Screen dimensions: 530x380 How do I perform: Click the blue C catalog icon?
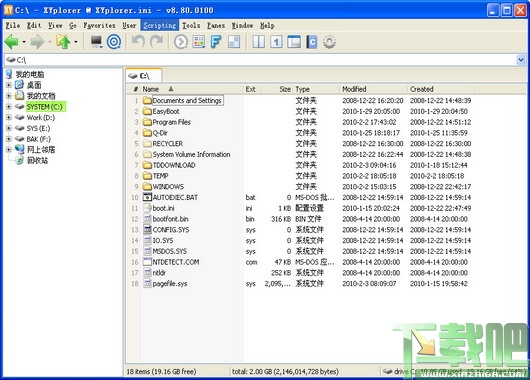click(x=312, y=42)
